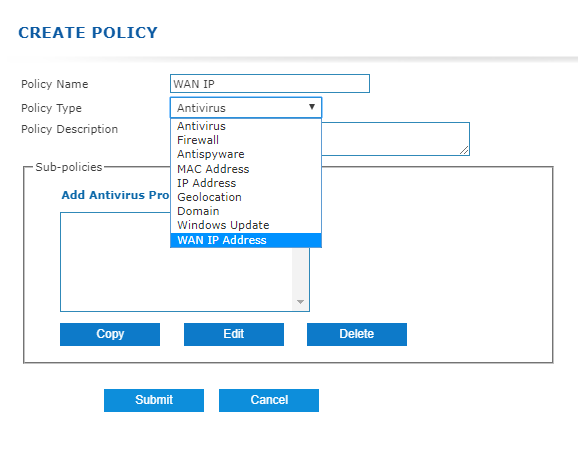This screenshot has width=578, height=473.
Task: Click the Policy Type dropdown arrow
Action: [312, 107]
